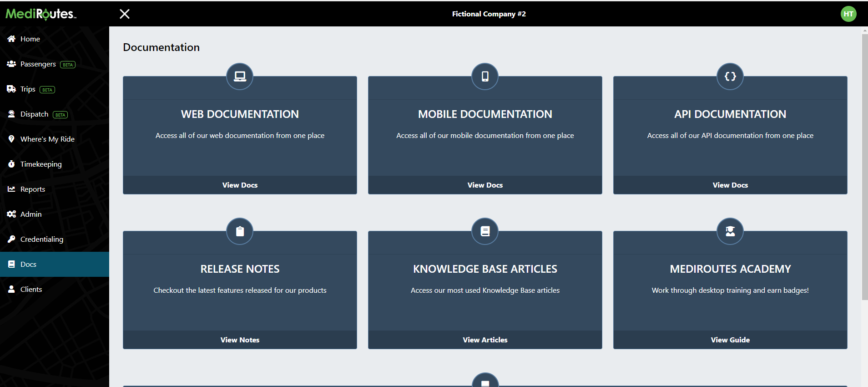Click View Docs under Web Documentation

click(x=240, y=185)
